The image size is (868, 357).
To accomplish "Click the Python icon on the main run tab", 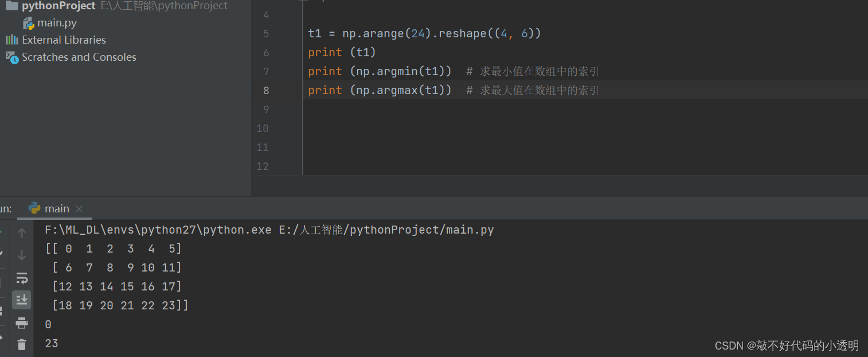I will [34, 208].
